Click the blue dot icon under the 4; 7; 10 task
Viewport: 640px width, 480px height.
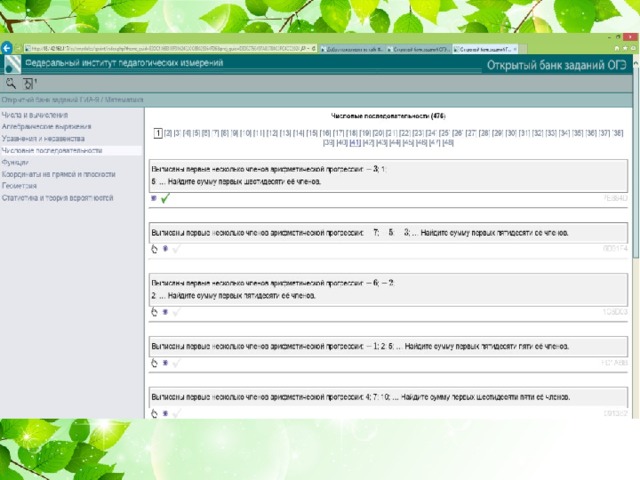point(165,413)
